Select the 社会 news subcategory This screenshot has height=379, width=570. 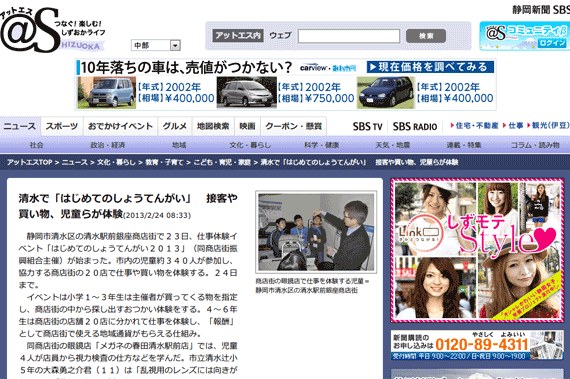pyautogui.click(x=36, y=145)
